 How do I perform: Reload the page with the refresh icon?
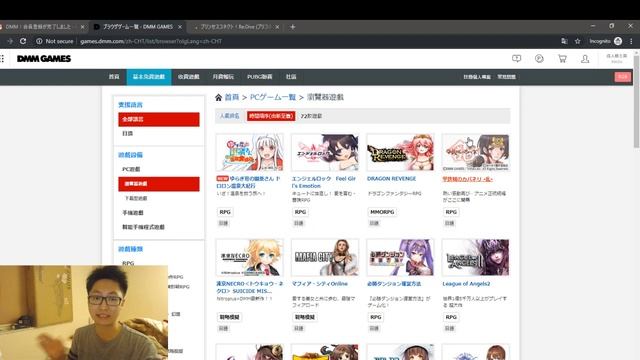point(23,41)
